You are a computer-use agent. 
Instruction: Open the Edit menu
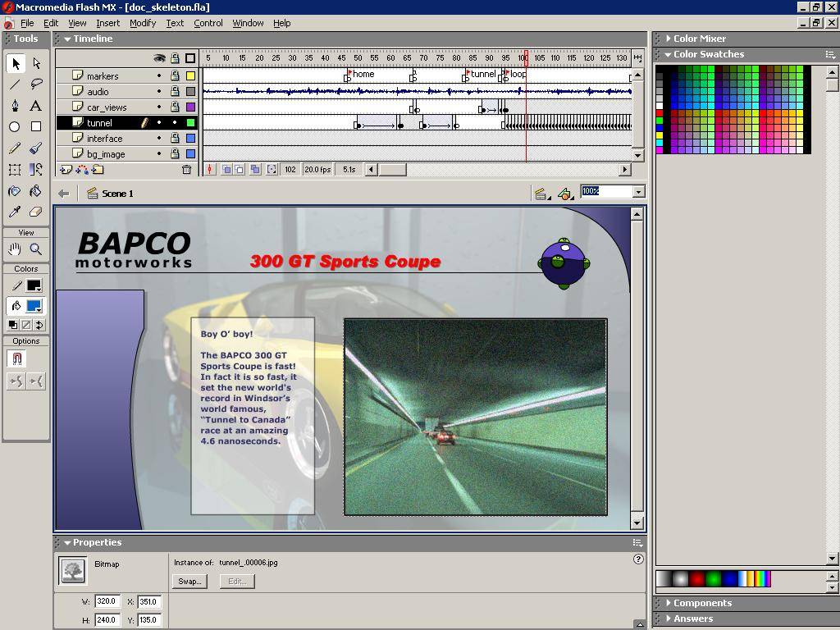click(x=51, y=23)
